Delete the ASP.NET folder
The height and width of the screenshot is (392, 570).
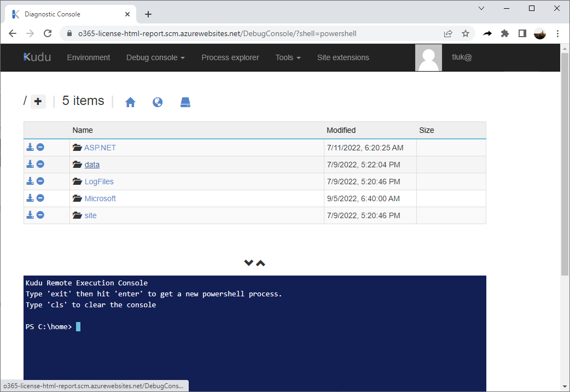click(x=40, y=147)
